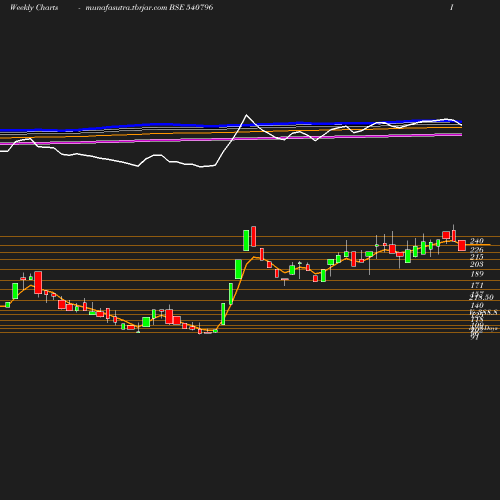Select the 140 price level label

click(477, 305)
